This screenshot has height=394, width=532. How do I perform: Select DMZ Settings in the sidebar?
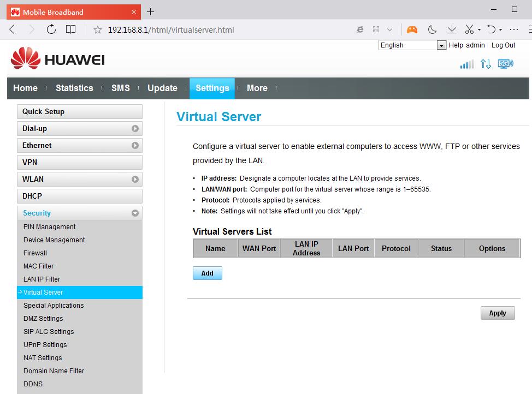tap(43, 319)
